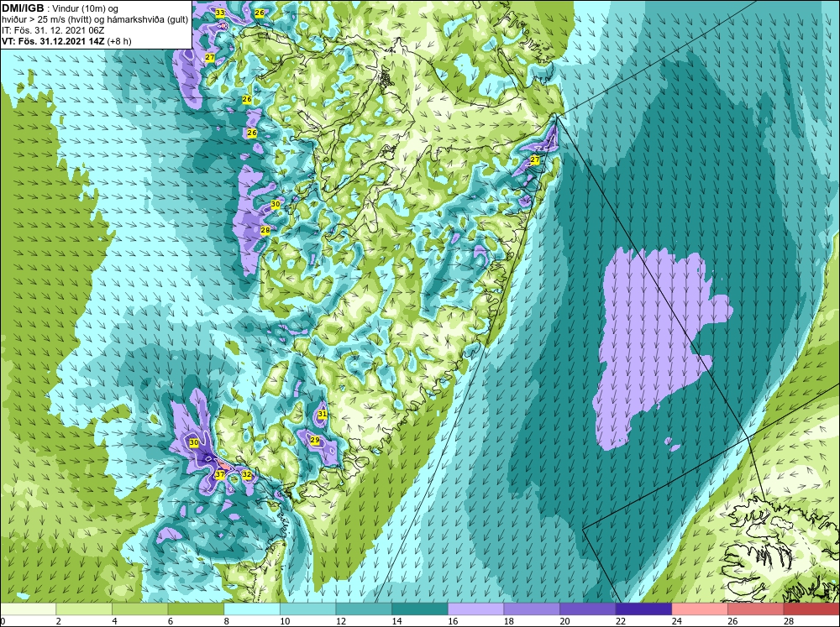Click the title line 'DMI/IGB : Vindur (10m) og'
The width and height of the screenshot is (840, 627).
coord(60,8)
